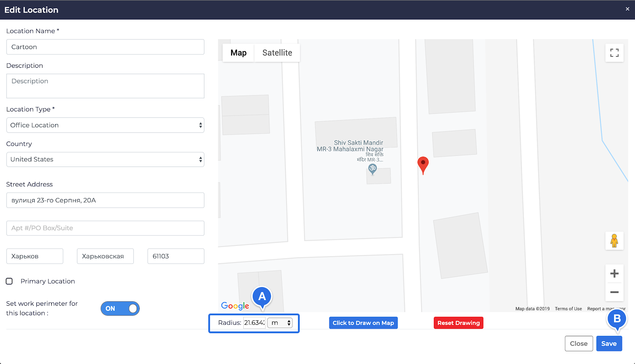Zoom out the map with minus icon
Viewport: 635px width, 364px height.
tap(614, 292)
